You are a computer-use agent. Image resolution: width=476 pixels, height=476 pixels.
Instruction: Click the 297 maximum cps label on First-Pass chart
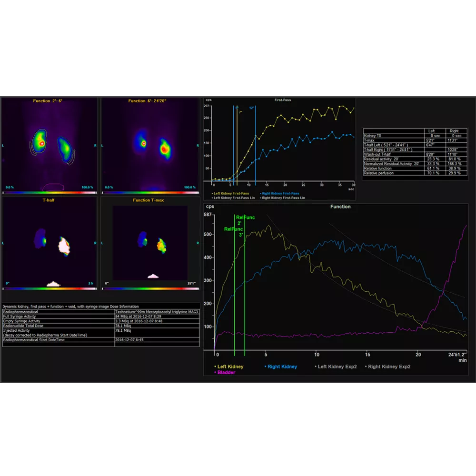207,106
